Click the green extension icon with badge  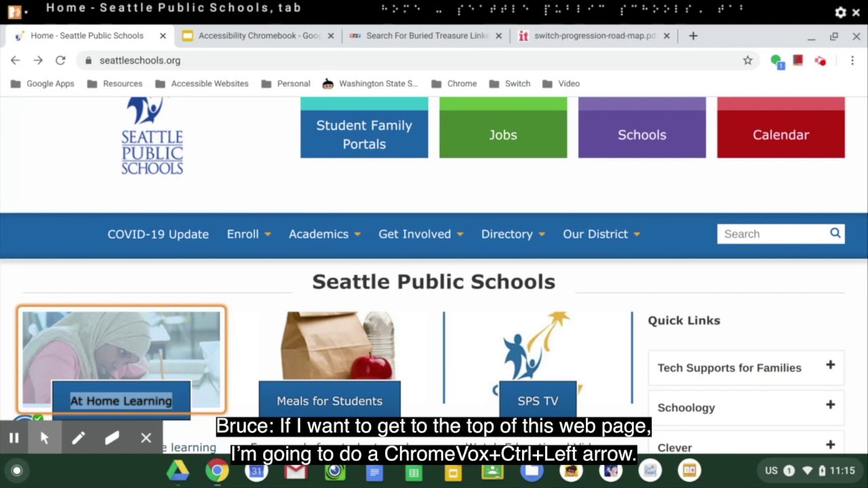[777, 61]
